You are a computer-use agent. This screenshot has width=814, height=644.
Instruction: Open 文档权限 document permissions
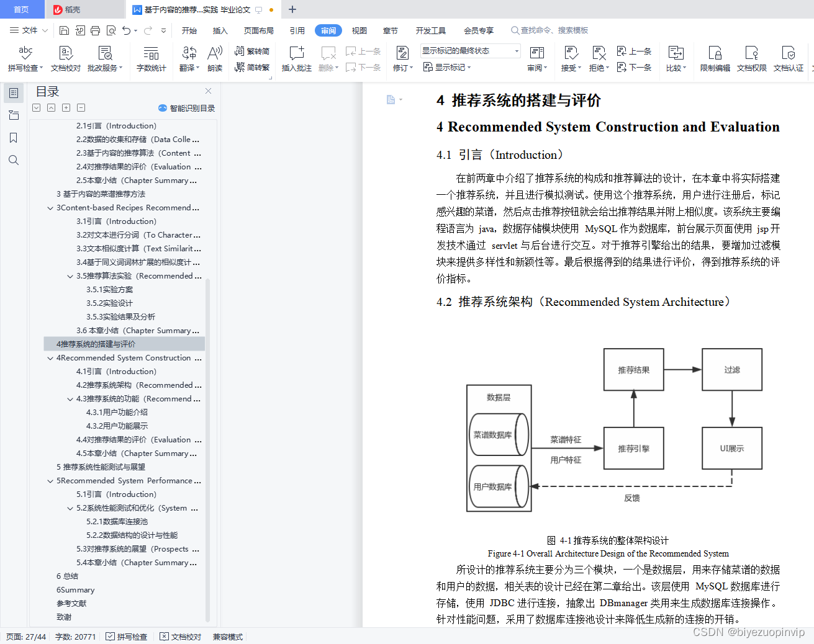pos(752,59)
